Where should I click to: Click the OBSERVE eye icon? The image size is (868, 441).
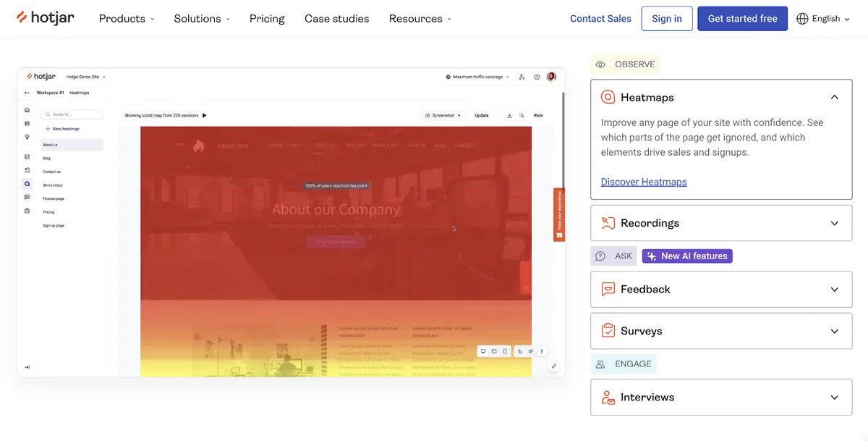(x=600, y=64)
